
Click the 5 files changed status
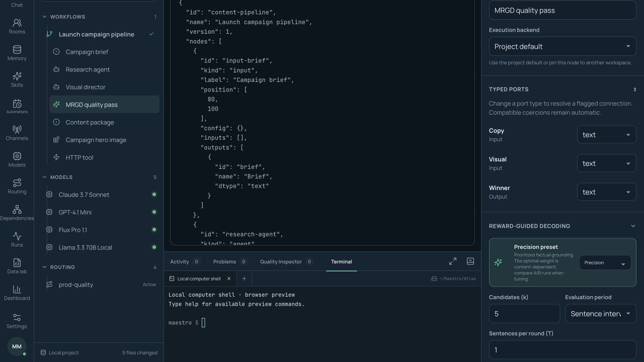[140, 352]
